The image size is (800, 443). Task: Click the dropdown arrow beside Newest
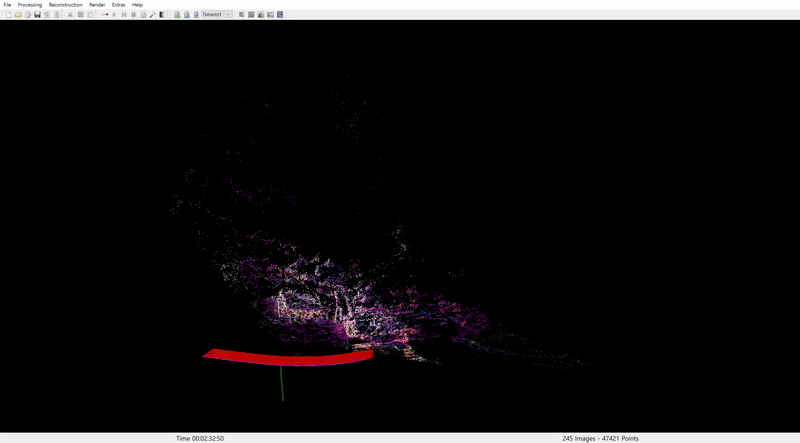(x=229, y=14)
